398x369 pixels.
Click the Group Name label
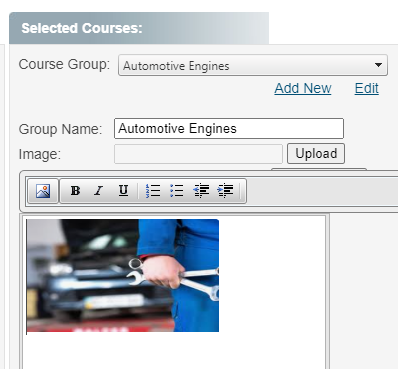coord(60,129)
